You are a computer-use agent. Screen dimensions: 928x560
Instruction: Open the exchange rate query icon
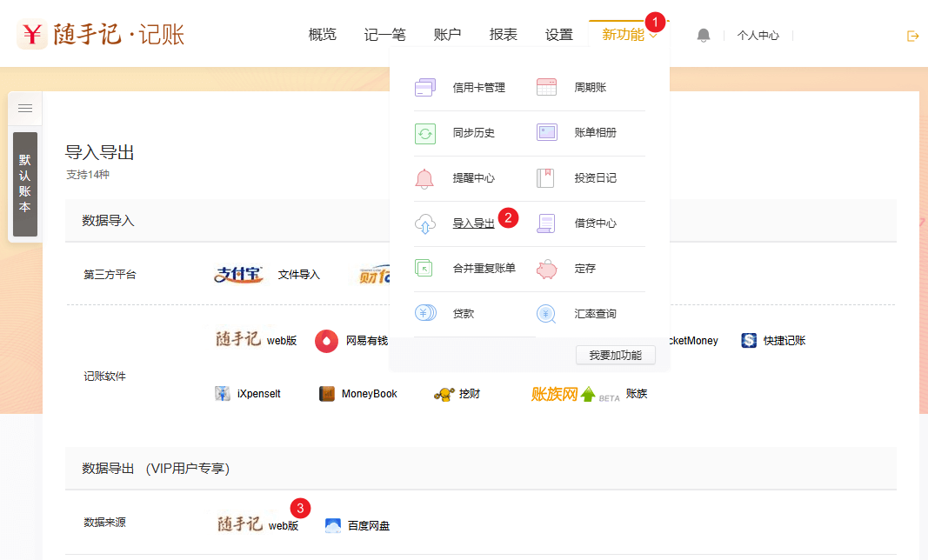click(546, 314)
